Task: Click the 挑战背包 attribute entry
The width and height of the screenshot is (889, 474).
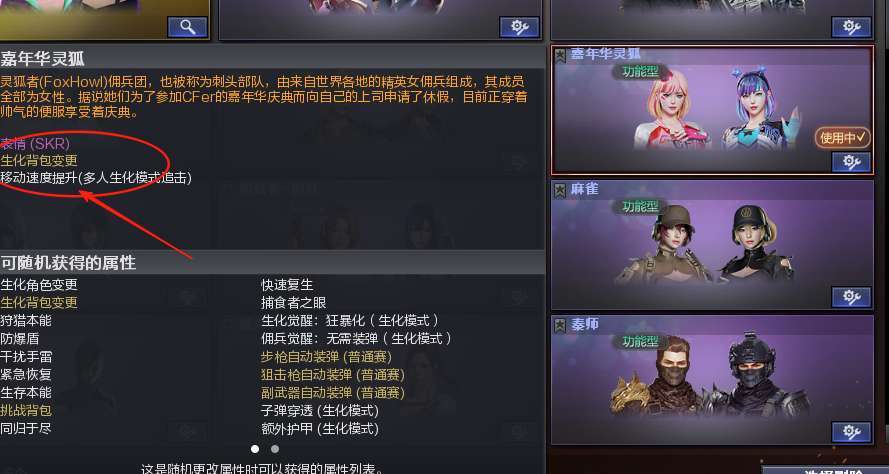Action: [x=26, y=410]
